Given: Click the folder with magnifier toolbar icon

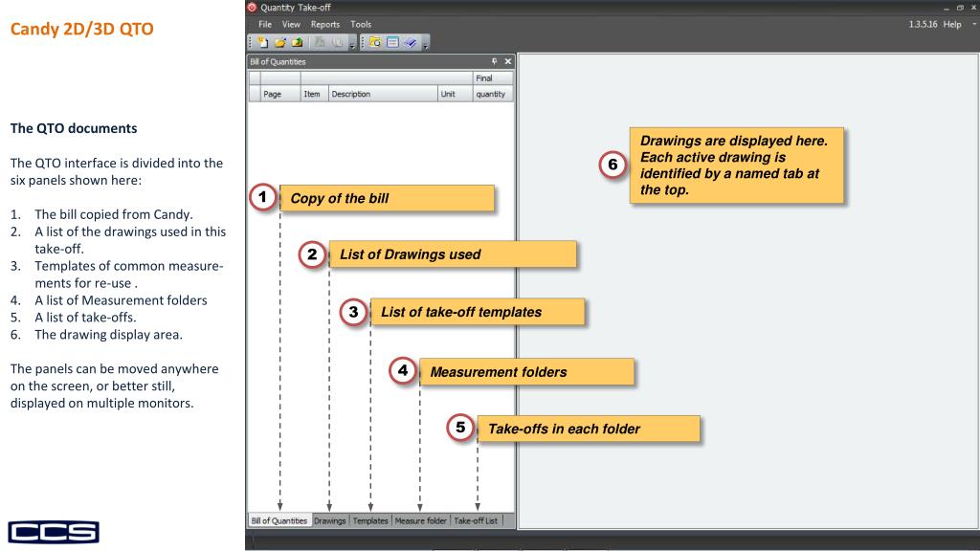Looking at the screenshot, I should click(x=375, y=42).
